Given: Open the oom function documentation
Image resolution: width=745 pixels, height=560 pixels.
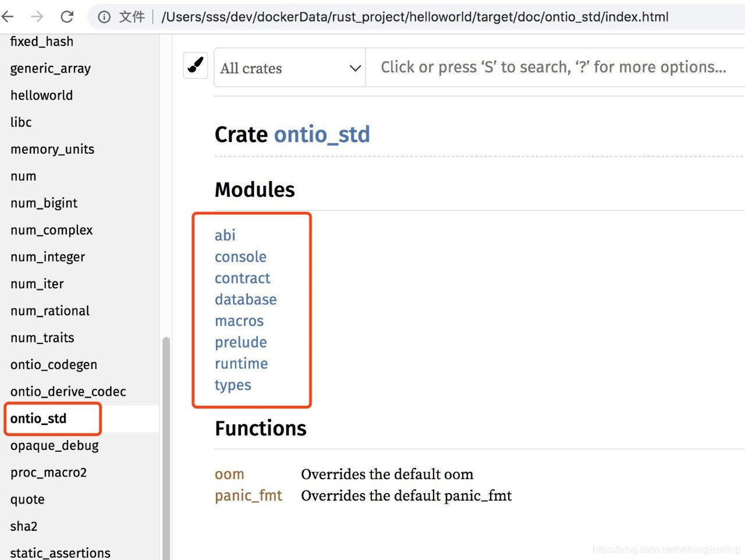Looking at the screenshot, I should [229, 474].
